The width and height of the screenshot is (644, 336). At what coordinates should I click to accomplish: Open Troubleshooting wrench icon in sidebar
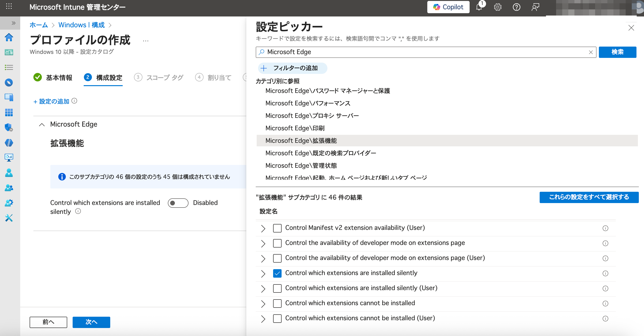tap(9, 218)
